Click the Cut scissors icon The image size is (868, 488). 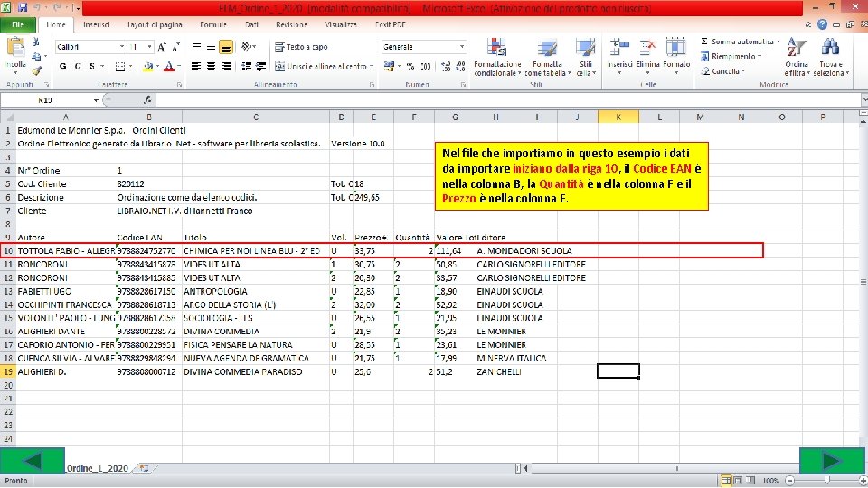coord(36,42)
